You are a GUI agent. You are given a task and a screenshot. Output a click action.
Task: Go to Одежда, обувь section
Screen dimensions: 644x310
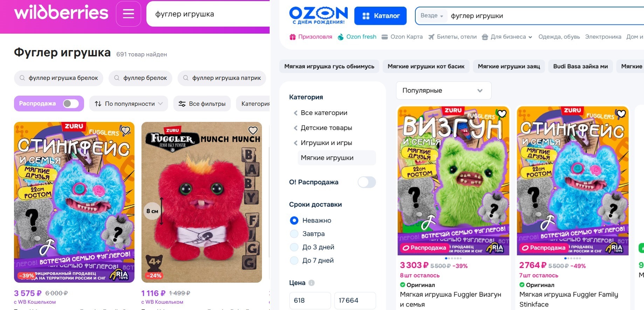[559, 37]
